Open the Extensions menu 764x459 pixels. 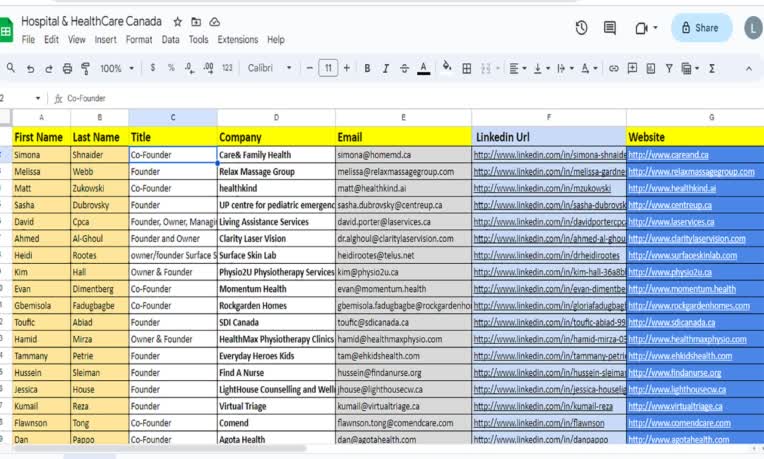(x=238, y=39)
